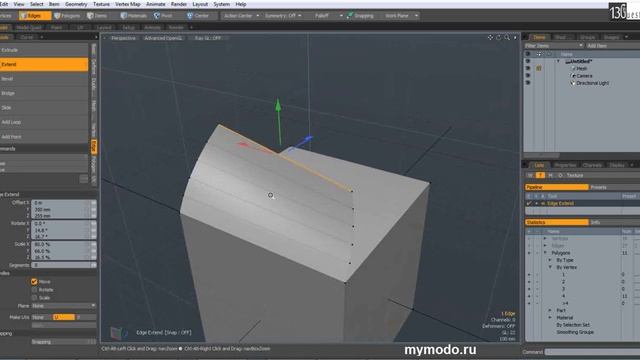Click the Rotate Z value field
The image size is (640, 360).
(x=60, y=237)
